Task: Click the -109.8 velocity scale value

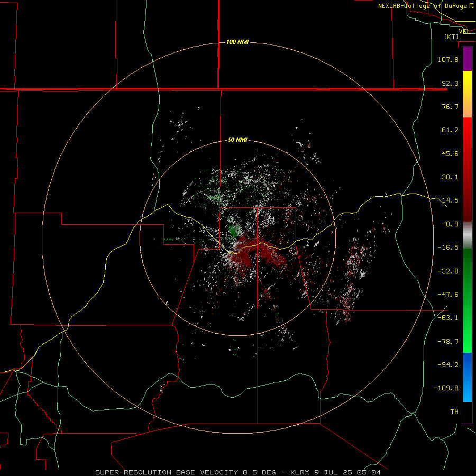Action: coord(446,388)
